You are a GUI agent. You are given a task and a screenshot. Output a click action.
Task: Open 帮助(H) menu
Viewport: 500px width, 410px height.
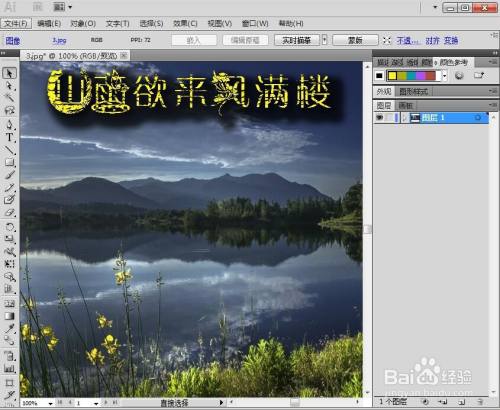(x=291, y=24)
